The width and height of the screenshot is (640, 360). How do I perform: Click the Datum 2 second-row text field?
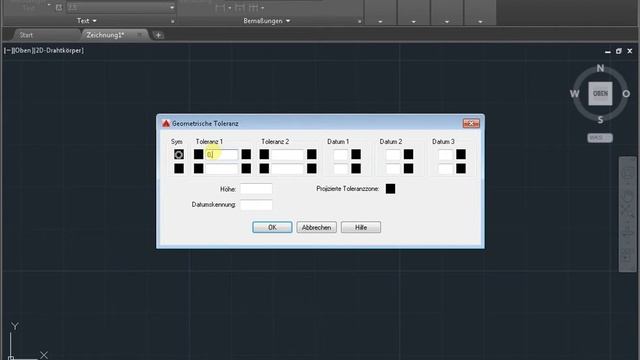[x=393, y=169]
